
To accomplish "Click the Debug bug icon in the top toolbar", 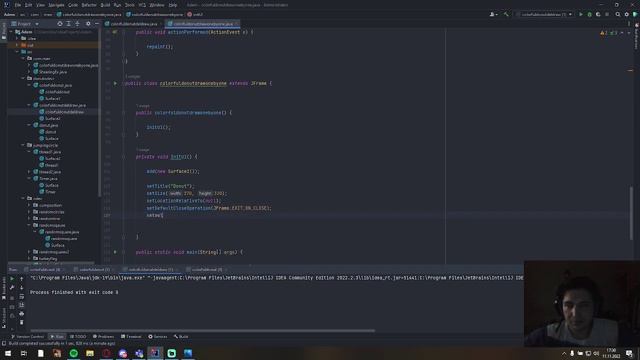I will click(589, 14).
